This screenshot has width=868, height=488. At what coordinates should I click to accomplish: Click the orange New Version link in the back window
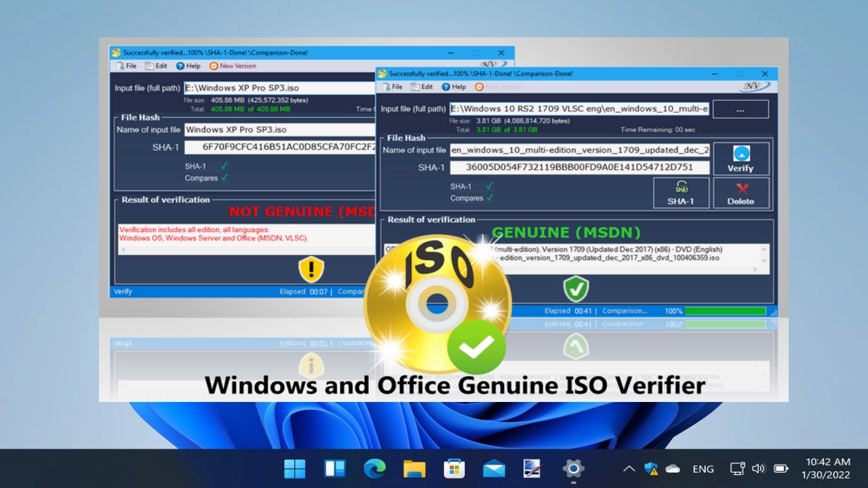click(x=233, y=66)
